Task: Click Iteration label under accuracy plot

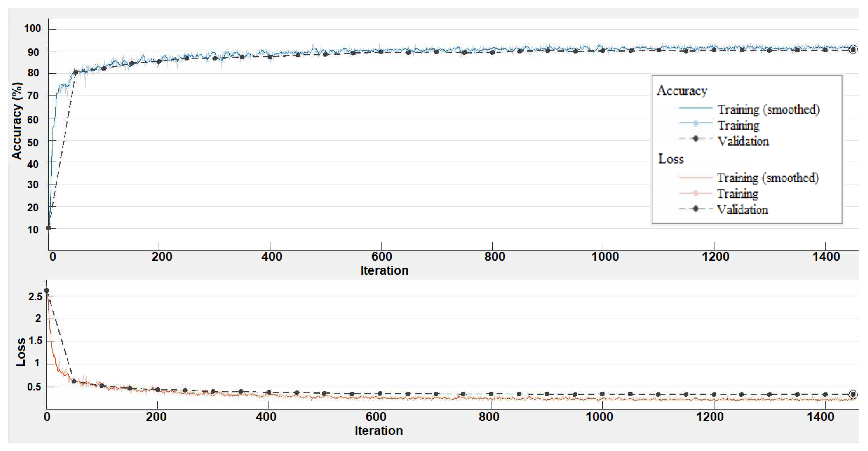Action: [384, 271]
